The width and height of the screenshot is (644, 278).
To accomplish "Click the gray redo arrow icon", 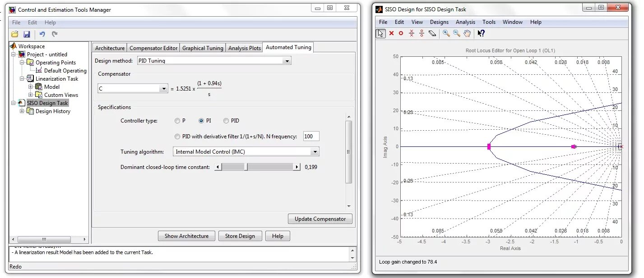I will [x=55, y=34].
